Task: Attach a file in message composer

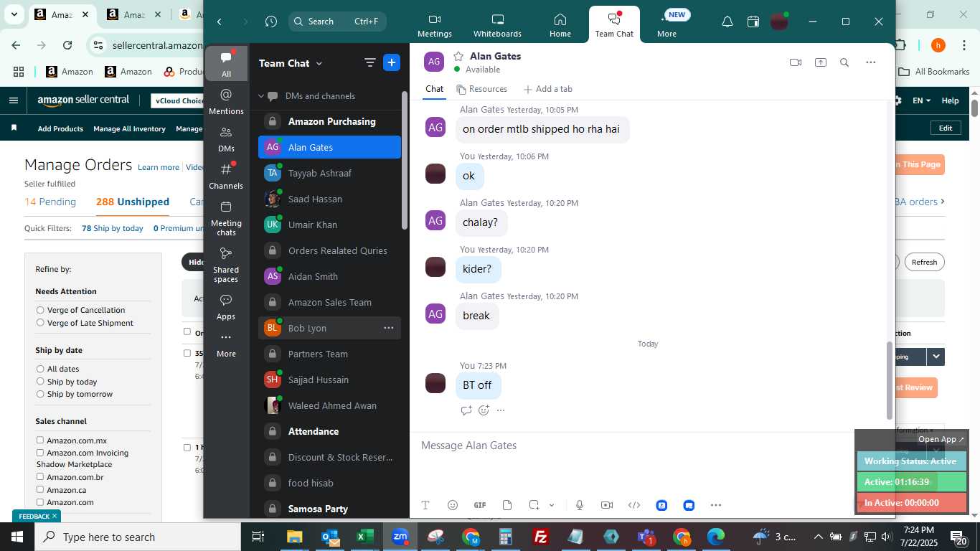Action: pos(507,505)
